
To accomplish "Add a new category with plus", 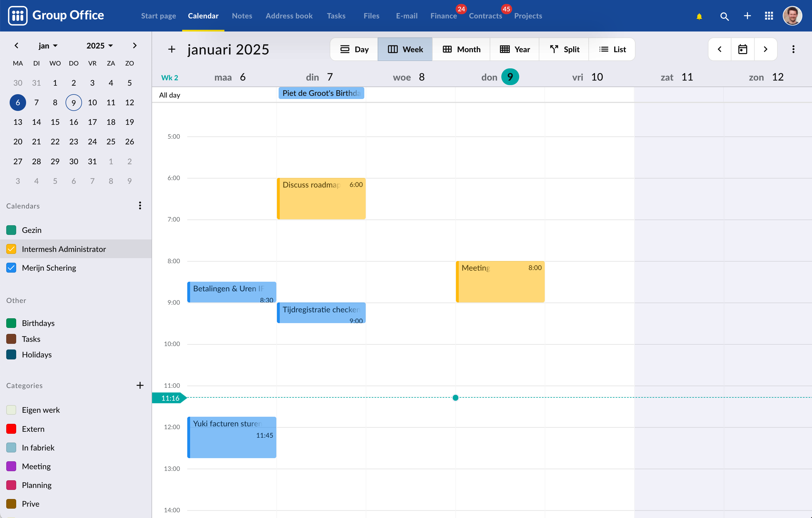I will coord(140,385).
